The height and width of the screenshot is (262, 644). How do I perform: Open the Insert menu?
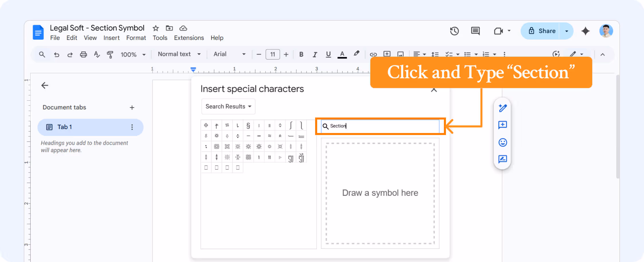pyautogui.click(x=112, y=38)
